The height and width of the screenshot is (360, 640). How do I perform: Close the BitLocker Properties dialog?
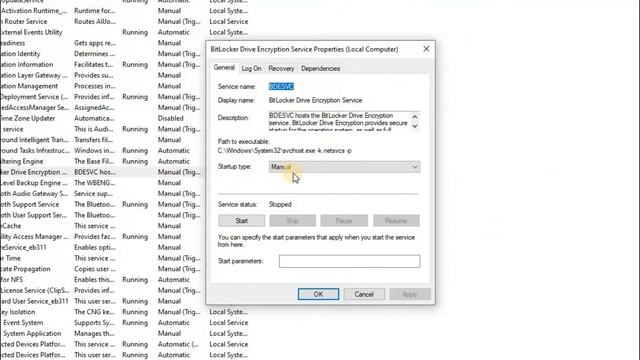(x=426, y=49)
